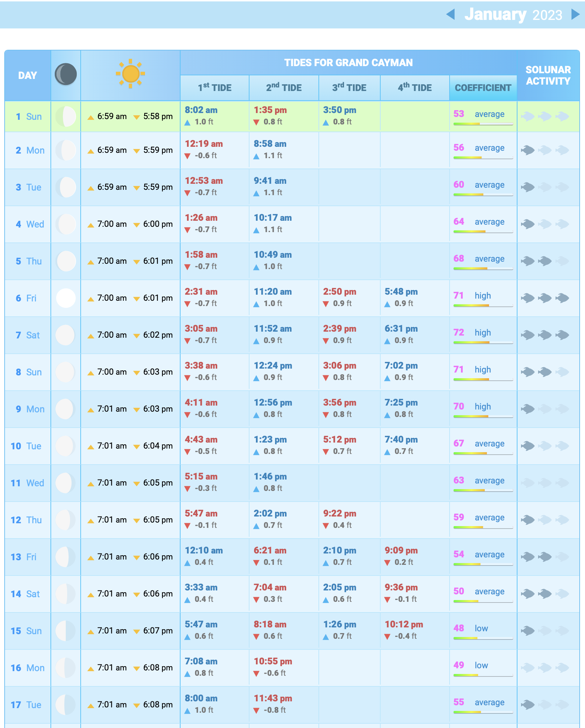Click solunar fish icons for 1 Sun
Image resolution: width=585 pixels, height=728 pixels.
(545, 116)
